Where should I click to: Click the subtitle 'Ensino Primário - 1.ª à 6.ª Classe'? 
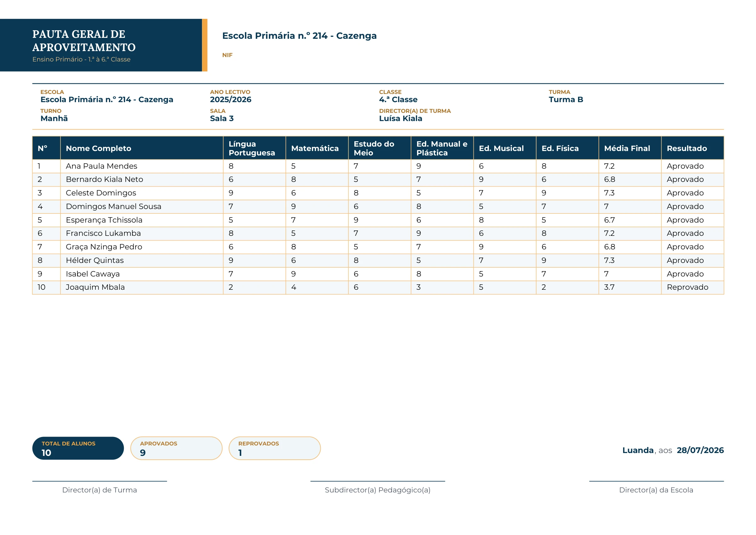tap(81, 59)
